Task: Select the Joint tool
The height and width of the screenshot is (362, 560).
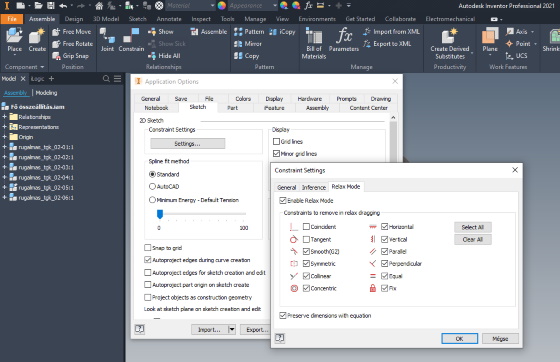Action: (x=107, y=40)
